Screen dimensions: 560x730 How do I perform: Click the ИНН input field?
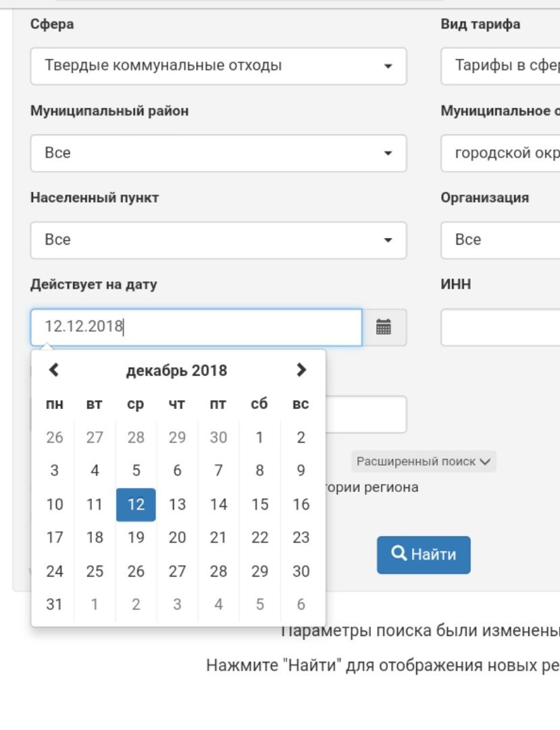(500, 328)
